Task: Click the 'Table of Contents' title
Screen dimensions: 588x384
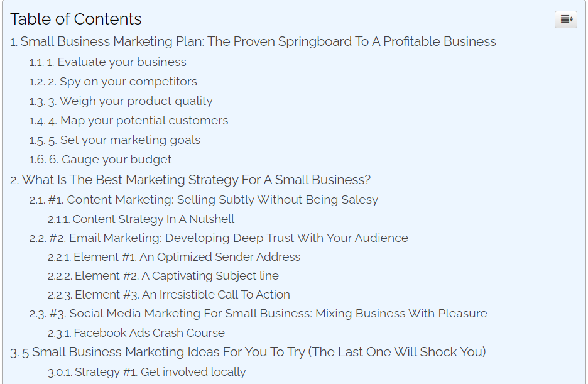Action: (76, 19)
